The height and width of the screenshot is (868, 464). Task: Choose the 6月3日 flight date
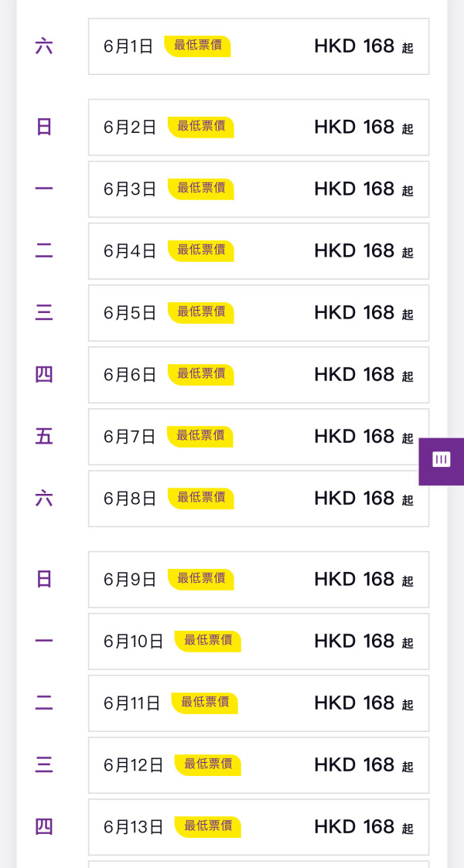tap(258, 189)
